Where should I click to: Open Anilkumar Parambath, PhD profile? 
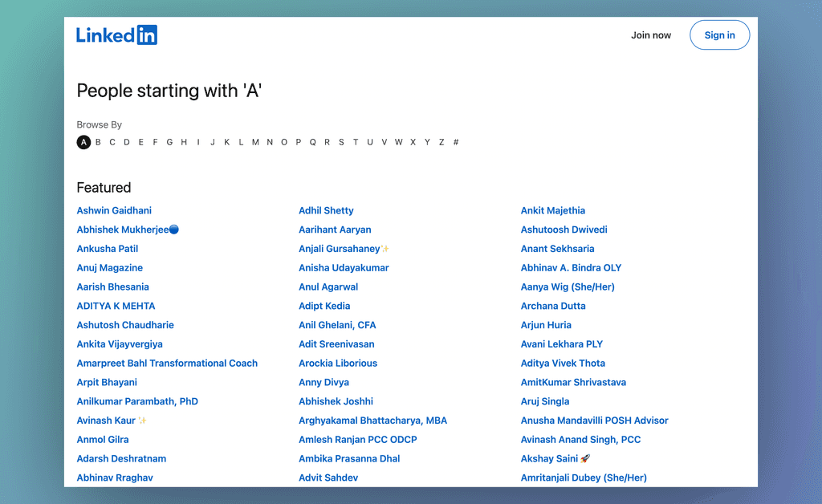click(x=137, y=401)
